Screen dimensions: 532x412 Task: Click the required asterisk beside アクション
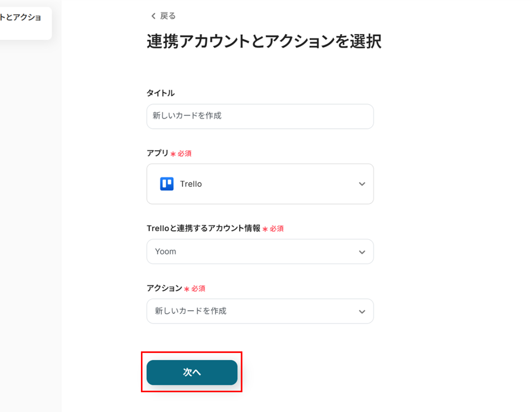[187, 289]
